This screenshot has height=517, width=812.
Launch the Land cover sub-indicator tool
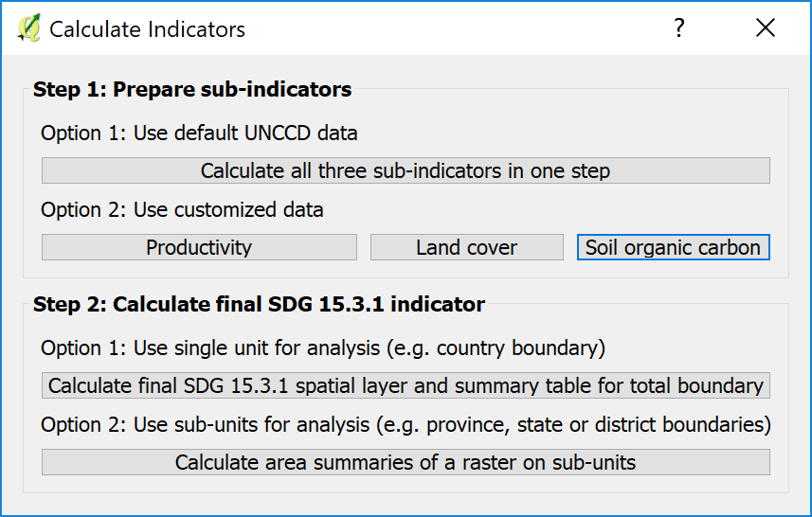466,248
